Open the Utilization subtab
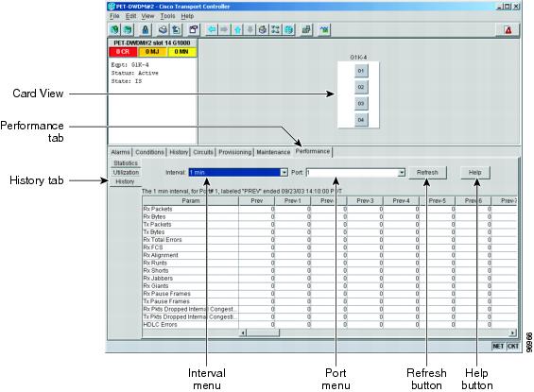The width and height of the screenshot is (534, 392). pos(126,173)
